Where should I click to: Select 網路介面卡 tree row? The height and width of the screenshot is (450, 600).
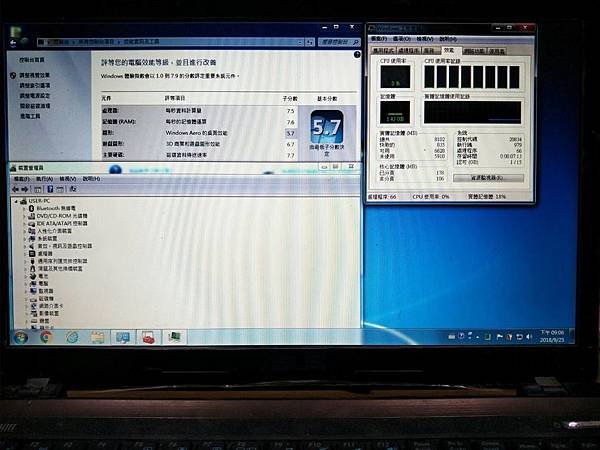(46, 306)
